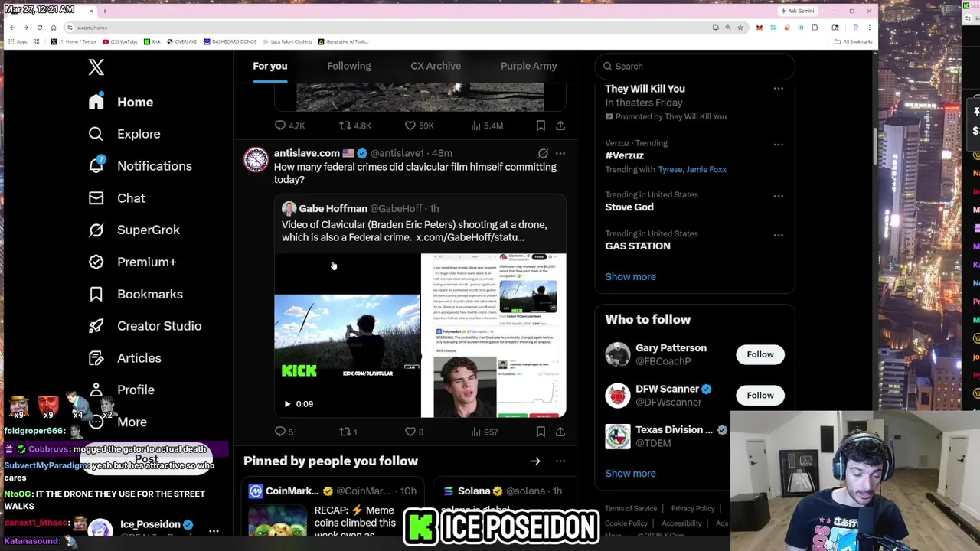Screen dimensions: 980x551
Task: Open Creator Studio sidebar item
Action: coord(145,326)
